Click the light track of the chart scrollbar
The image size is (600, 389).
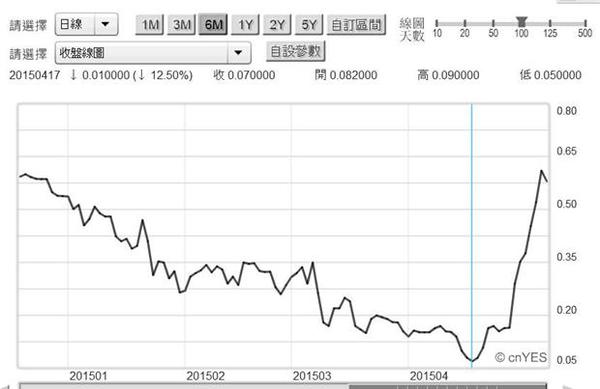pos(184,386)
